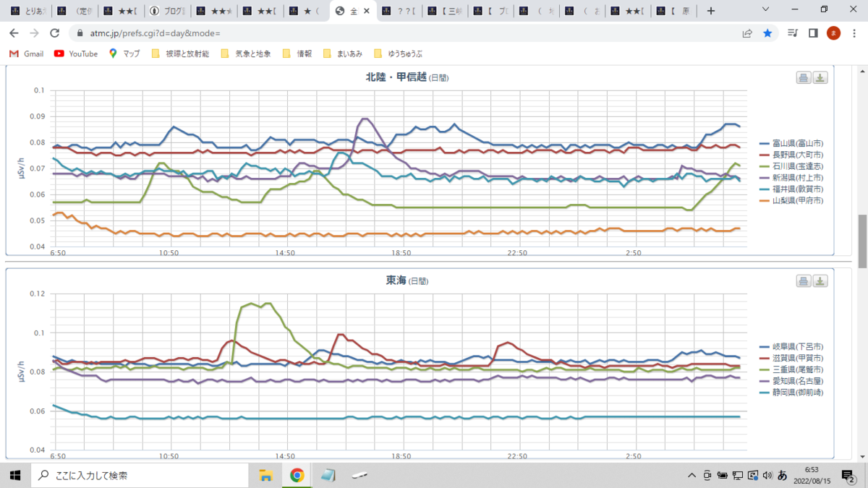Image resolution: width=868 pixels, height=488 pixels.
Task: Open the 被曝と放射能 bookmarks folder
Action: [x=180, y=53]
